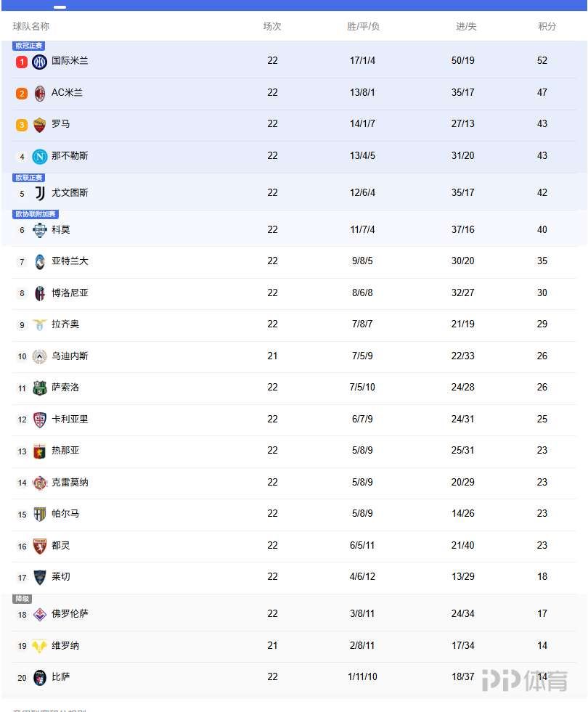This screenshot has height=712, width=588.
Task: Click the 场次 column header
Action: pyautogui.click(x=272, y=26)
